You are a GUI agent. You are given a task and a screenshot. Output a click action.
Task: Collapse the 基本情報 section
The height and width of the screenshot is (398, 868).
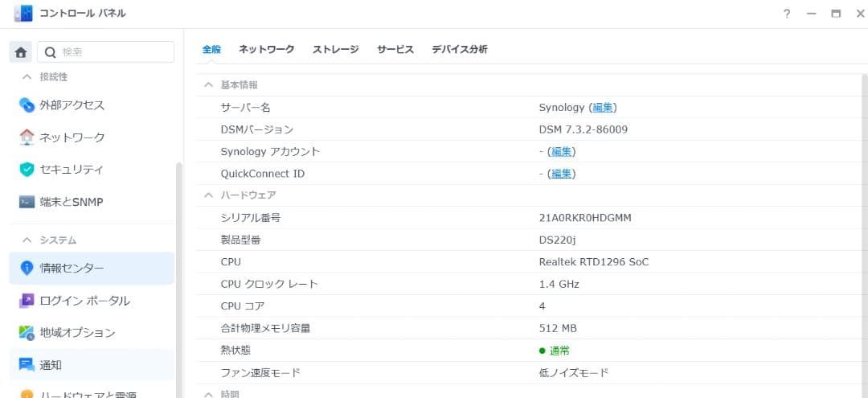pyautogui.click(x=208, y=84)
